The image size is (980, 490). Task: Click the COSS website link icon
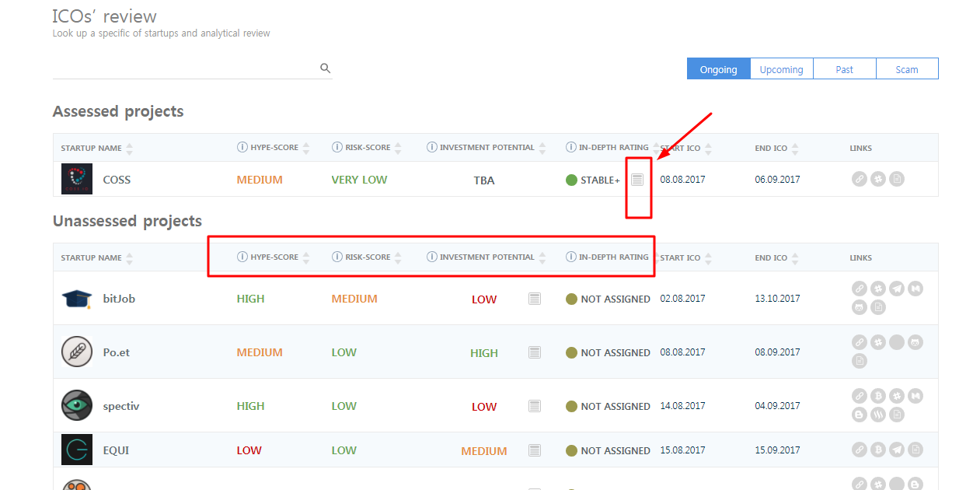point(860,179)
